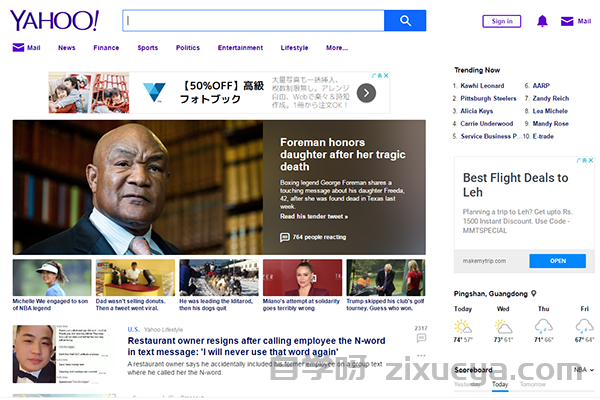This screenshot has width=600, height=400.
Task: Click the AdChoices icon on flight ad
Action: (x=582, y=160)
